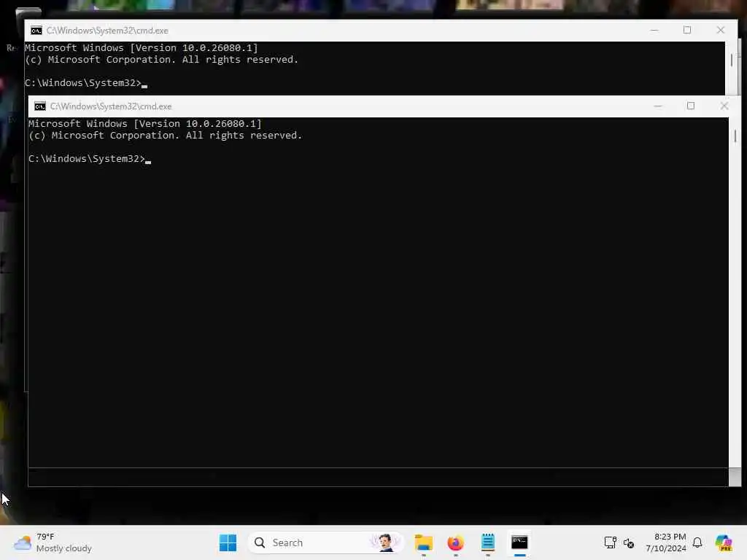Close the back cmd.exe window
The image size is (747, 560).
point(720,30)
